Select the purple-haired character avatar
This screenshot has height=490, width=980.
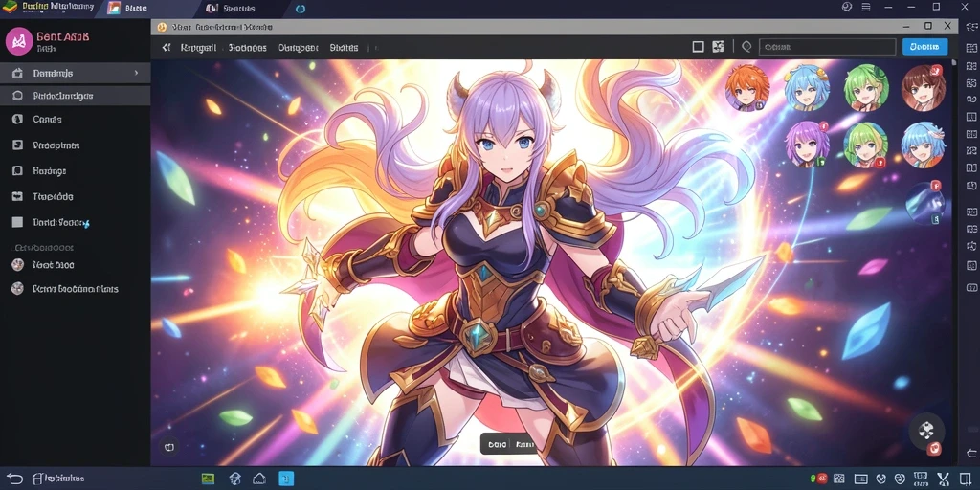[x=807, y=145]
